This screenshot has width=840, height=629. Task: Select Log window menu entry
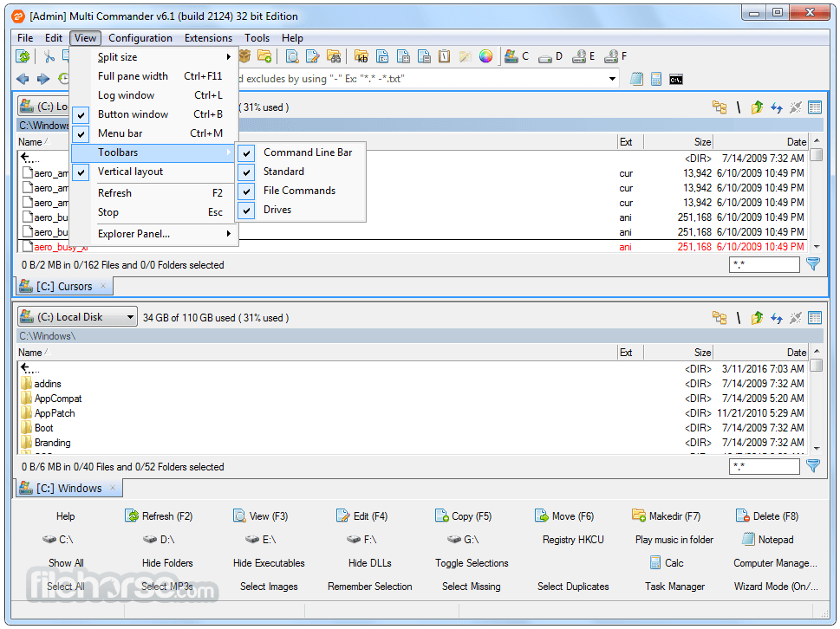pyautogui.click(x=154, y=95)
